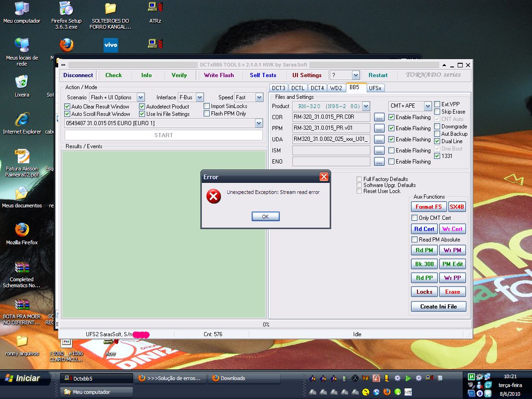Screen dimensions: 532x399
Task: Click the Create Ini File button
Action: [438, 306]
